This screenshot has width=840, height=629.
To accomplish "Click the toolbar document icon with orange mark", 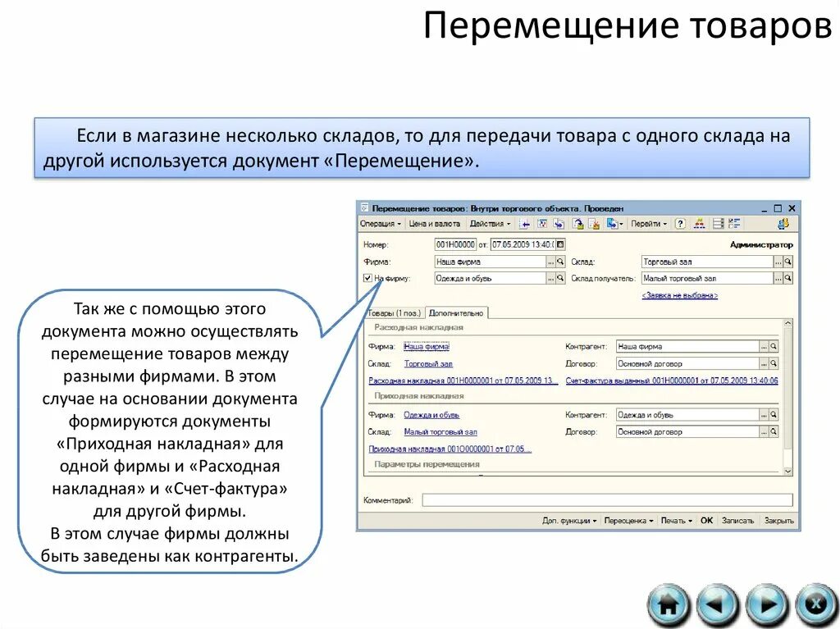I will (594, 224).
